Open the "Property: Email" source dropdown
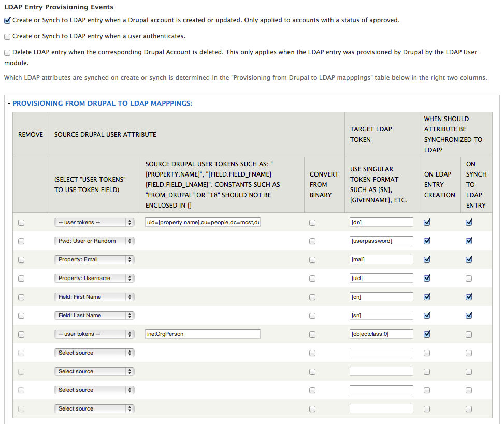This screenshot has width=504, height=424. coord(94,259)
